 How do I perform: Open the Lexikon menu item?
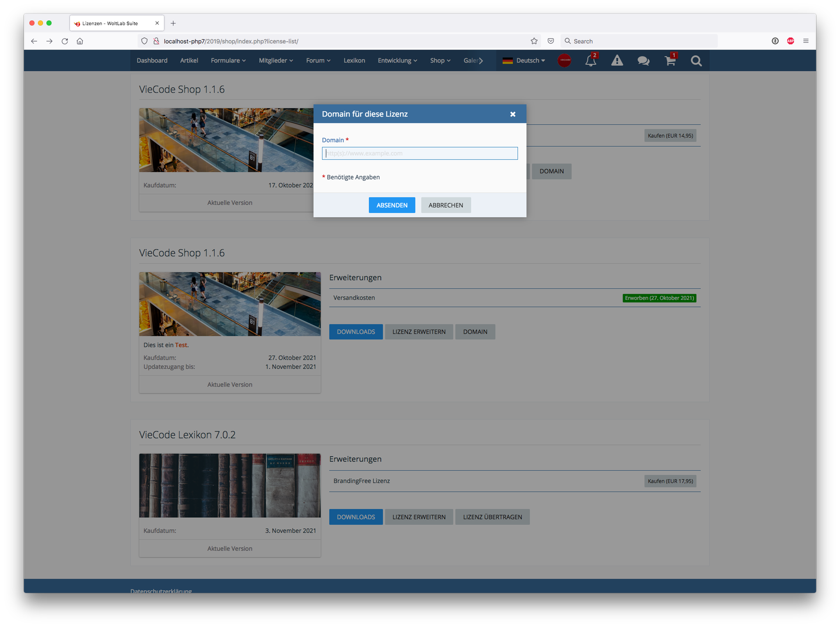(x=354, y=61)
